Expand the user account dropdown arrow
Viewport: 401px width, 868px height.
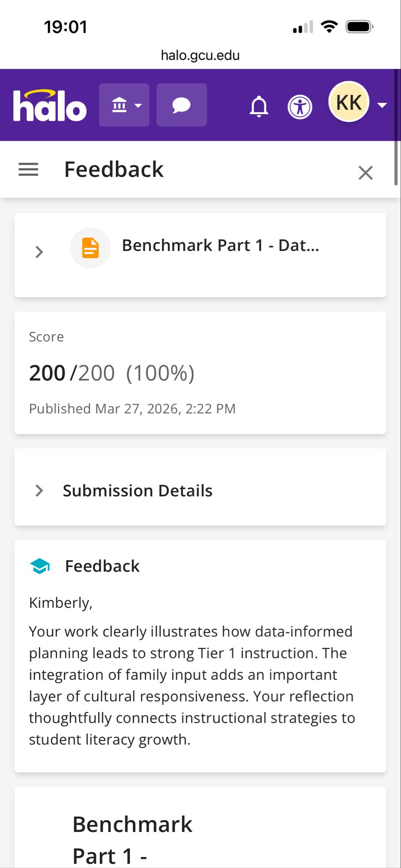pyautogui.click(x=382, y=105)
